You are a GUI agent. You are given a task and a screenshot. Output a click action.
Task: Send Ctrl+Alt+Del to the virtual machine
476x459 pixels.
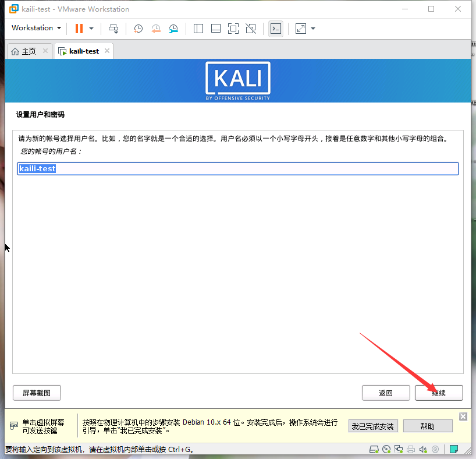(113, 28)
